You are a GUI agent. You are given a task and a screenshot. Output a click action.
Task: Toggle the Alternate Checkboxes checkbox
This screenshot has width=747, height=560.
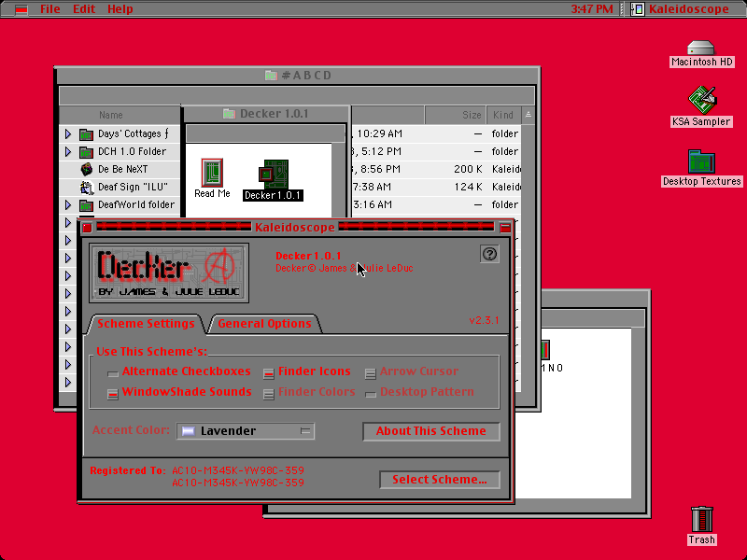pos(113,372)
